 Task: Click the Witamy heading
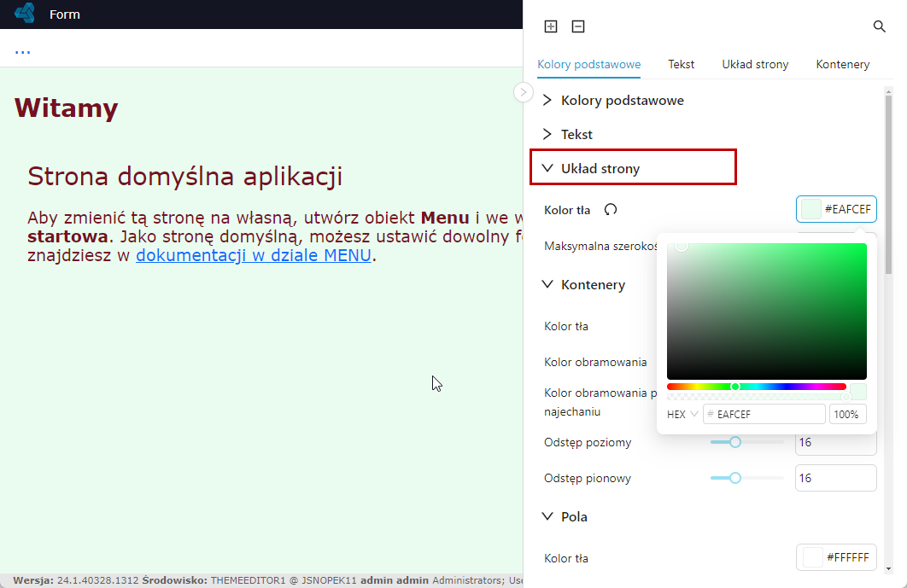tap(66, 108)
